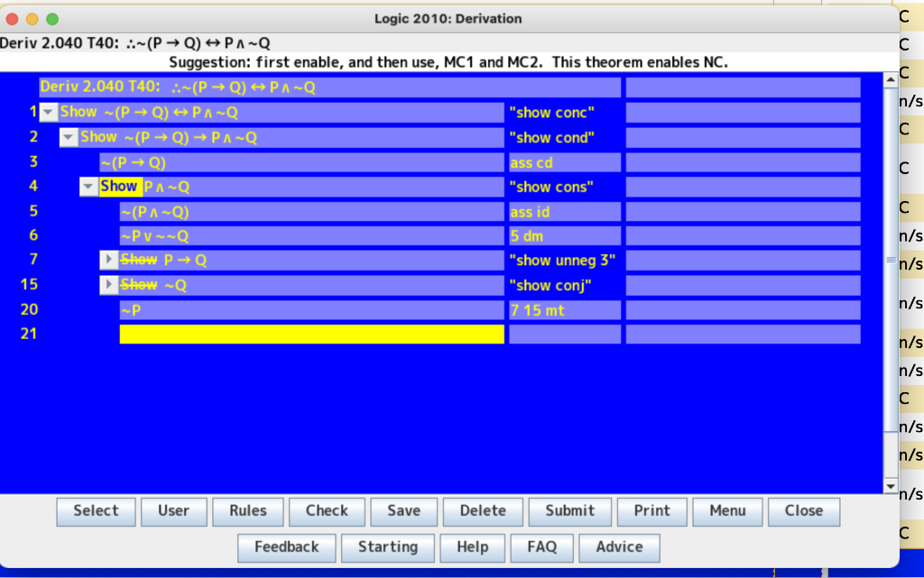Viewport: 924px width, 578px height.
Task: Click the Deriv 2.040 T40 header row
Action: point(330,87)
